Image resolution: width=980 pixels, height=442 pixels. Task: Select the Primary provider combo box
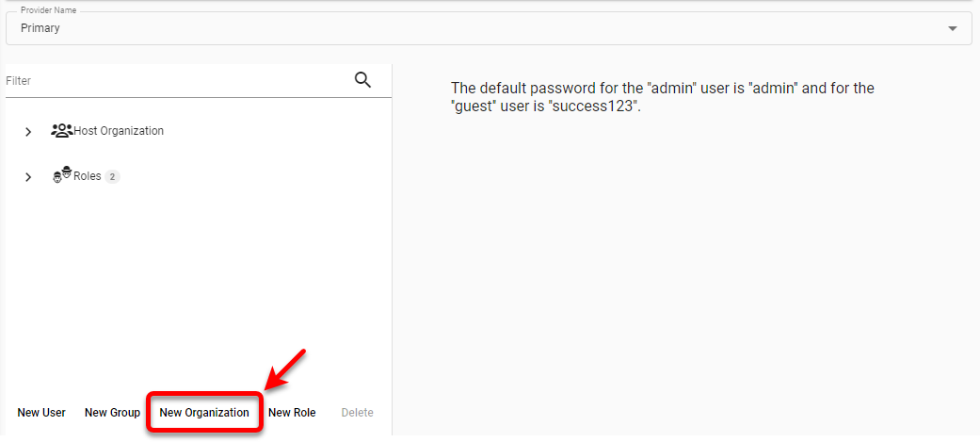click(x=471, y=28)
